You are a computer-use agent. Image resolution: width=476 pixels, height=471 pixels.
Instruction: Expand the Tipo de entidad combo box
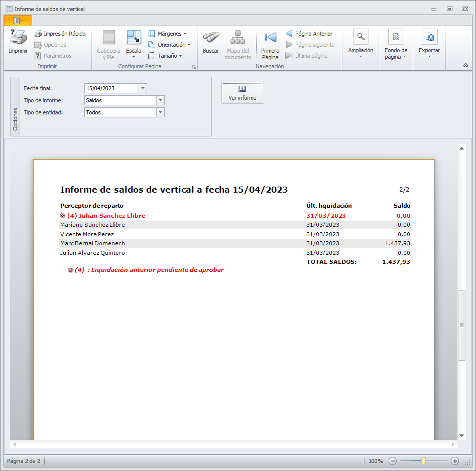click(x=160, y=112)
